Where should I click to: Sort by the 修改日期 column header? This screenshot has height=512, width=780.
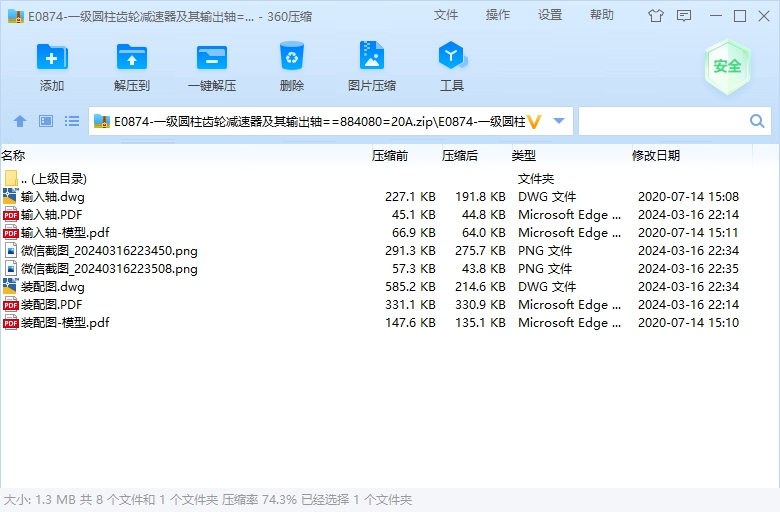(655, 156)
